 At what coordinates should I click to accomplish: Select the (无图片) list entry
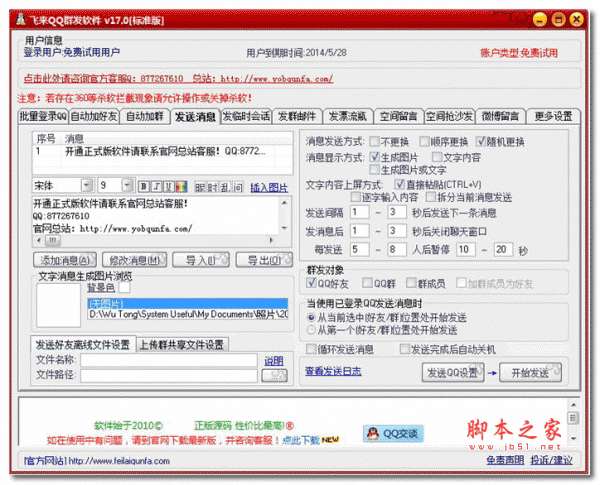coord(188,304)
